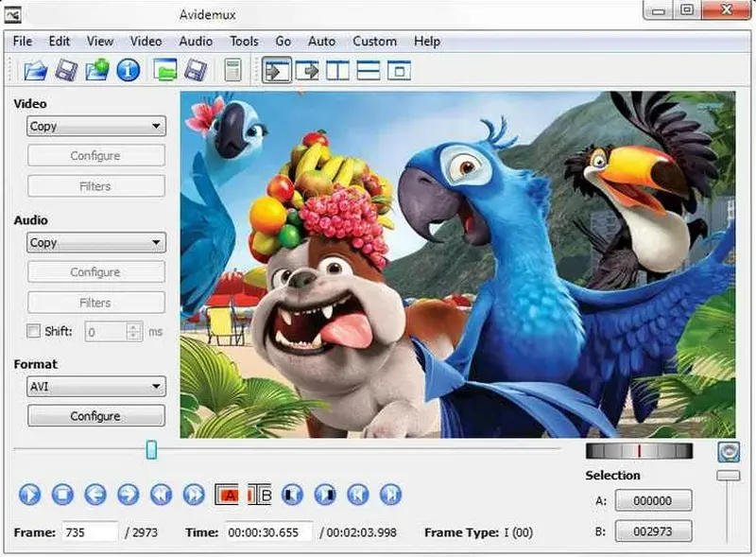The height and width of the screenshot is (557, 756).
Task: Open the Custom menu
Action: click(x=374, y=42)
